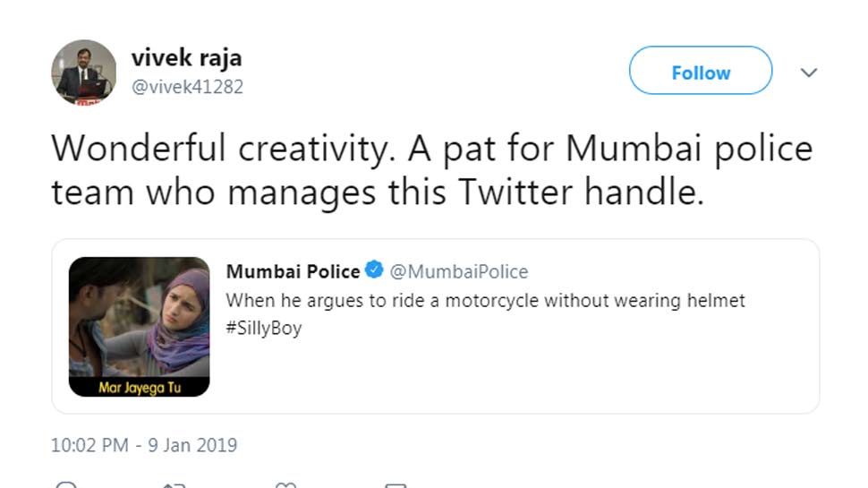Open the #SillyBoy hashtag
This screenshot has width=868, height=488.
click(x=264, y=328)
